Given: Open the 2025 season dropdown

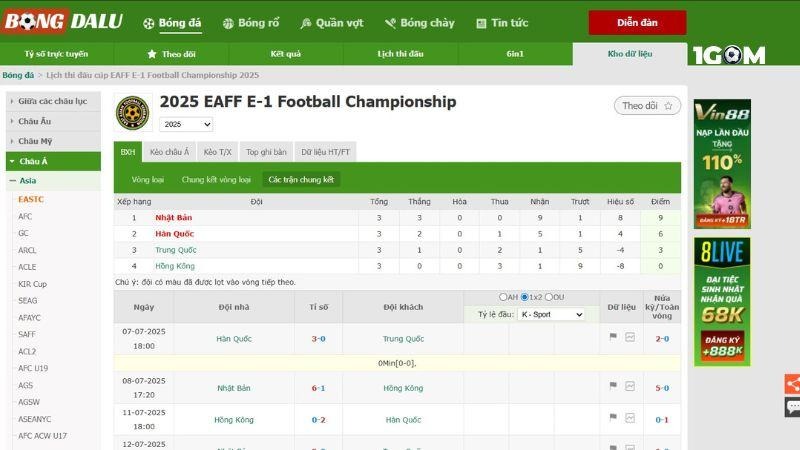Looking at the screenshot, I should (x=187, y=124).
